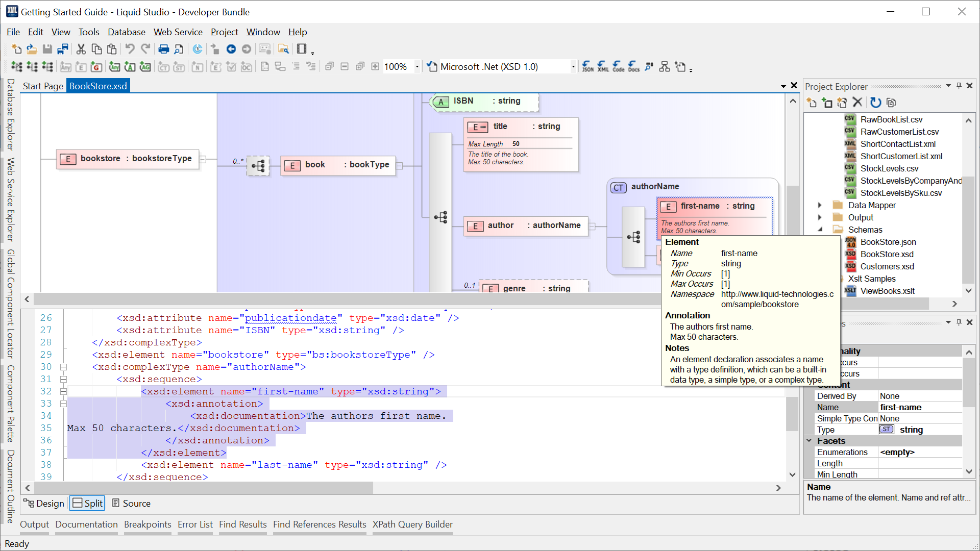The height and width of the screenshot is (551, 980).
Task: Generate an XML sample document
Action: (603, 66)
